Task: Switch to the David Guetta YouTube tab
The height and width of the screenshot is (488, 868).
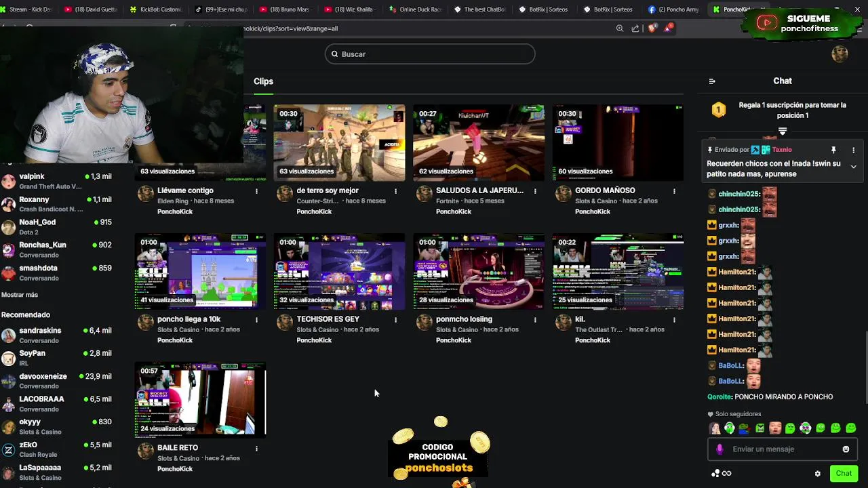Action: (90, 9)
